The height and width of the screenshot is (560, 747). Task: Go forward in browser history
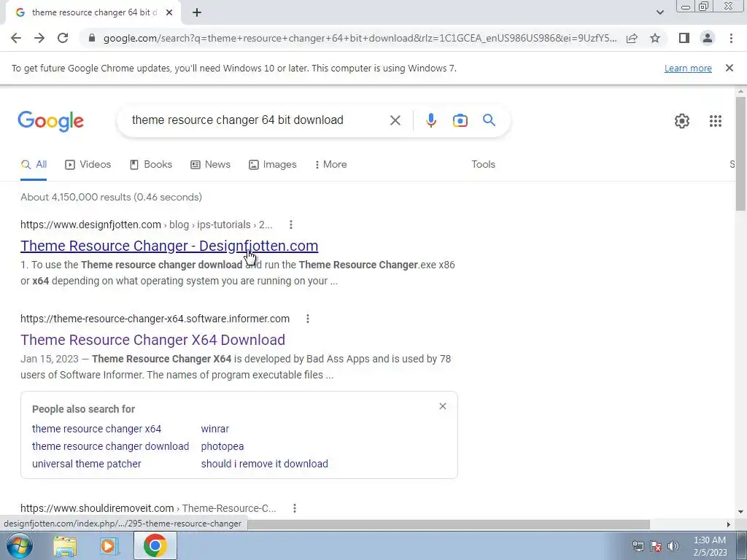click(x=39, y=38)
